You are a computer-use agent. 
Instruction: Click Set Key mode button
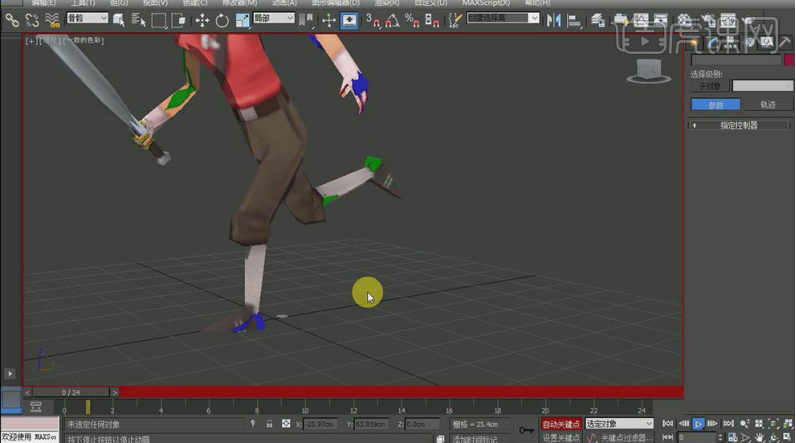pos(561,437)
